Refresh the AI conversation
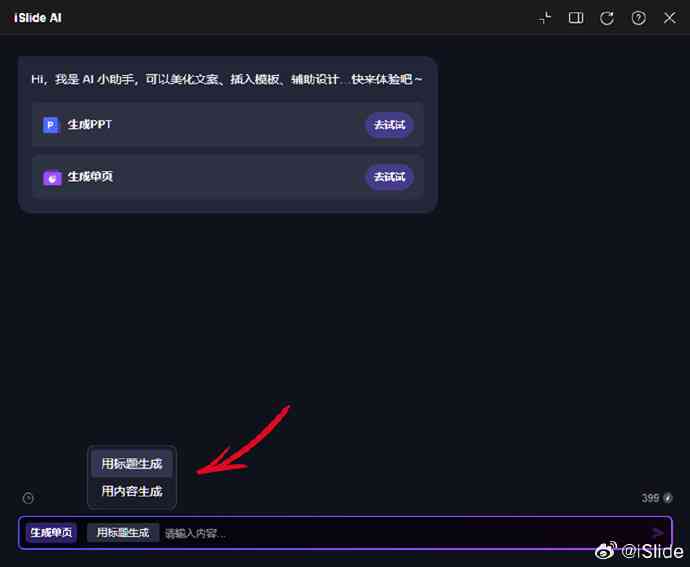This screenshot has height=567, width=690. (607, 18)
